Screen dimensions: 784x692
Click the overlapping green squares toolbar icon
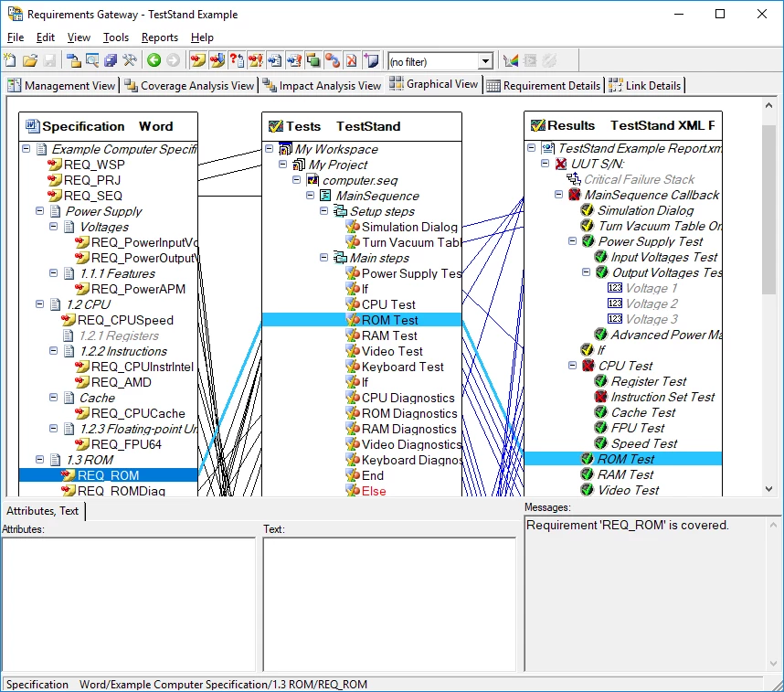(313, 60)
